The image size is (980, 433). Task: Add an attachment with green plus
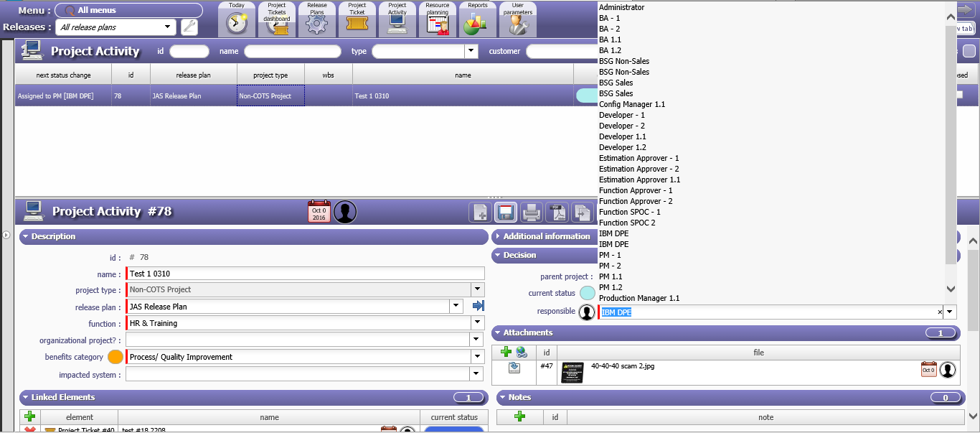pyautogui.click(x=506, y=352)
